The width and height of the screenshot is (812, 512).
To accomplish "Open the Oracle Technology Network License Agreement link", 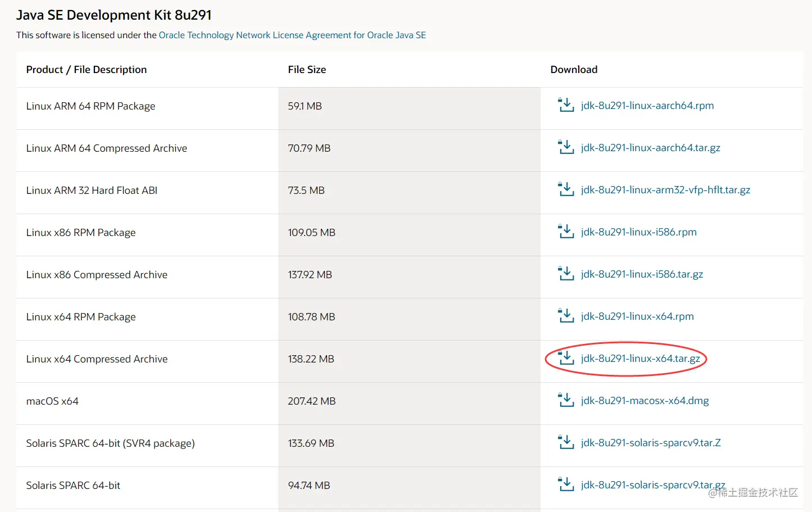I will (x=292, y=35).
